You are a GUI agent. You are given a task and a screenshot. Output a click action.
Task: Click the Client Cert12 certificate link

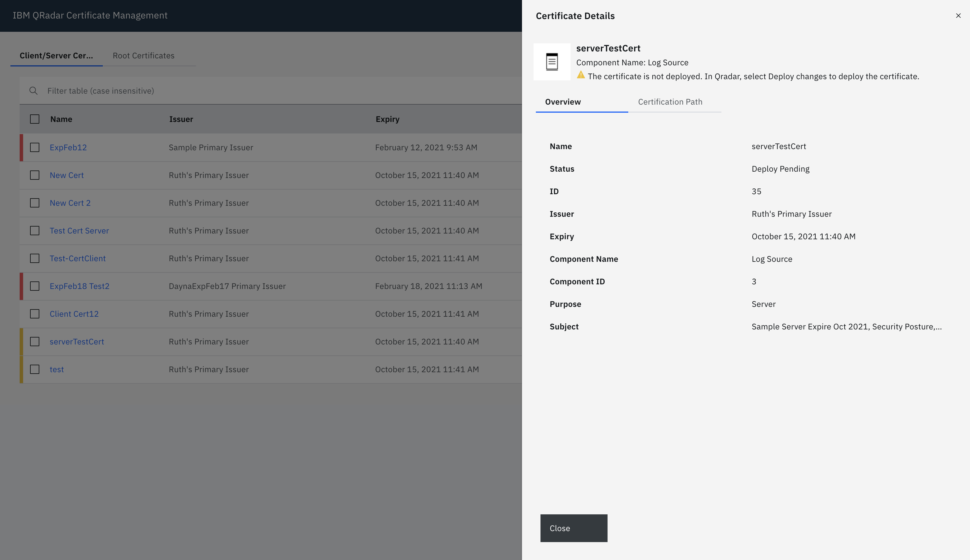point(74,314)
